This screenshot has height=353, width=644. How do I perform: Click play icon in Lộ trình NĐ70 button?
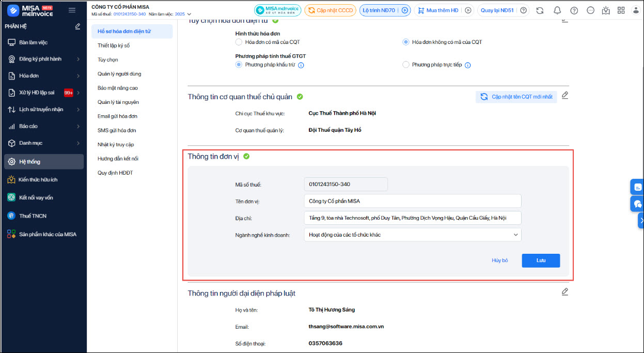(405, 10)
